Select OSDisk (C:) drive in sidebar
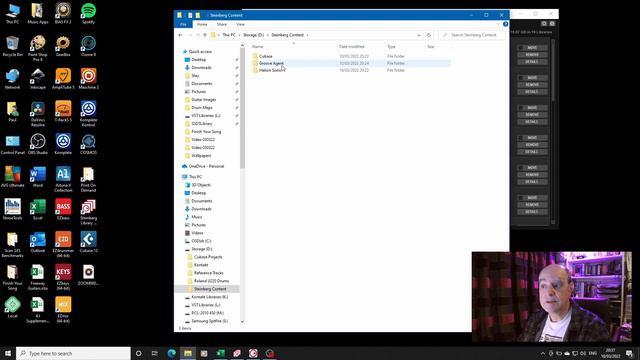 click(x=201, y=241)
